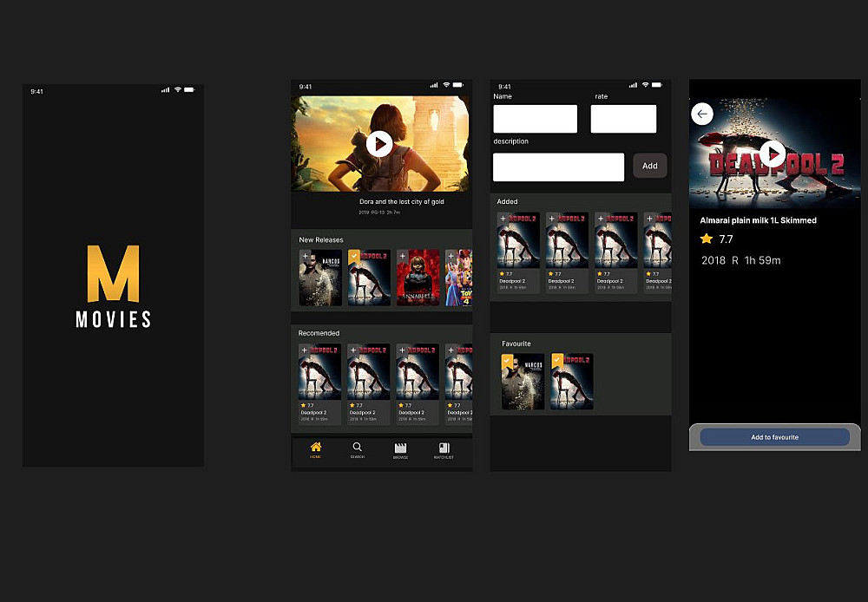Open the Deadpool 2 poster in New Releases
Image resolution: width=868 pixels, height=602 pixels.
(369, 278)
